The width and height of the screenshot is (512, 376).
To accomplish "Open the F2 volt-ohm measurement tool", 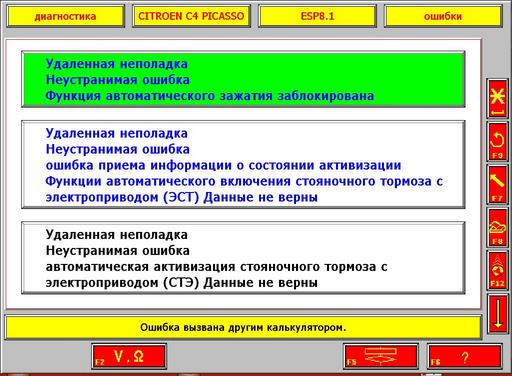I will tap(129, 357).
